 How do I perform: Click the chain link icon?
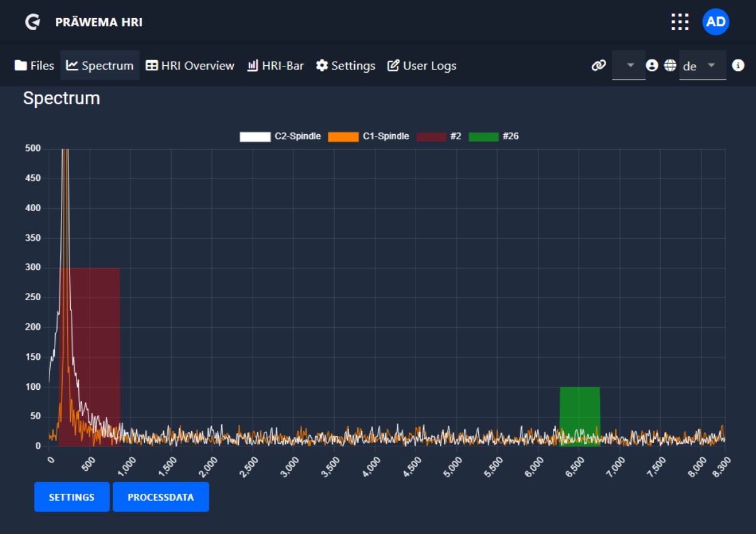click(599, 66)
